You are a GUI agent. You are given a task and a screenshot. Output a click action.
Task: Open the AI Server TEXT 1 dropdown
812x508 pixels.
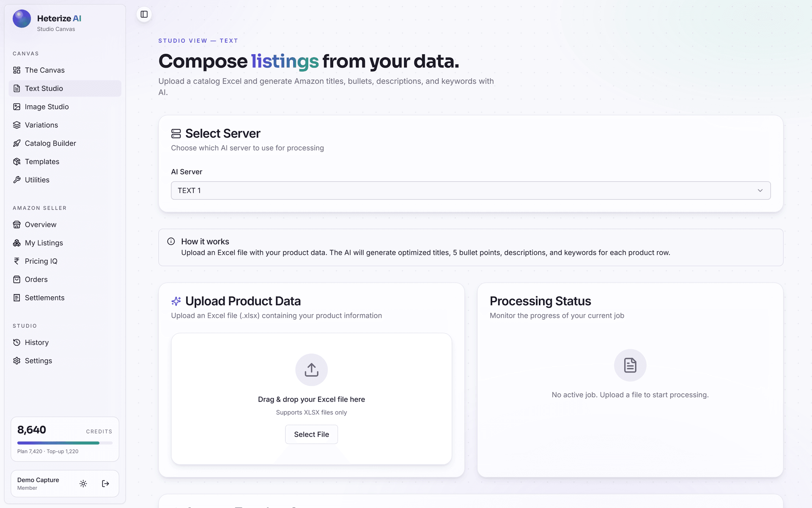tap(471, 190)
